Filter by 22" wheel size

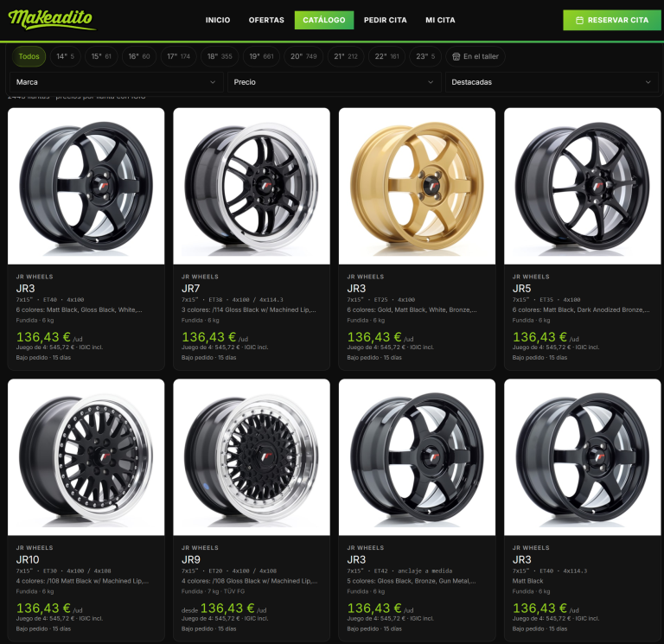point(386,56)
